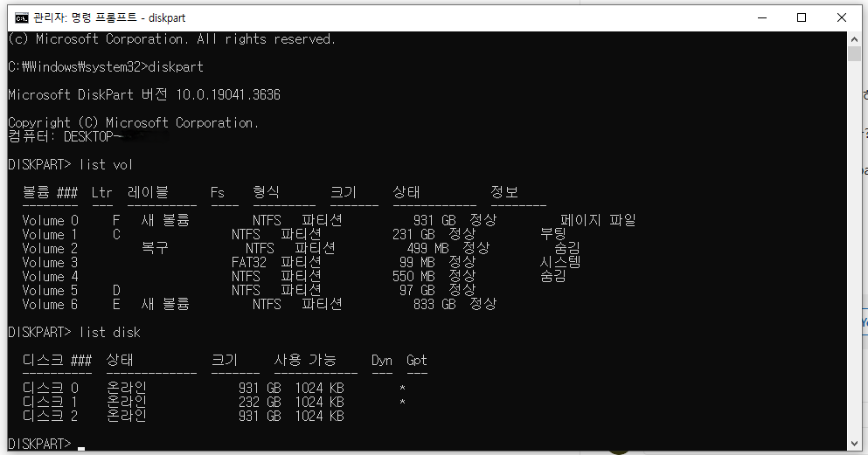Click the 'list vol' command text
868x455 pixels.
click(106, 165)
